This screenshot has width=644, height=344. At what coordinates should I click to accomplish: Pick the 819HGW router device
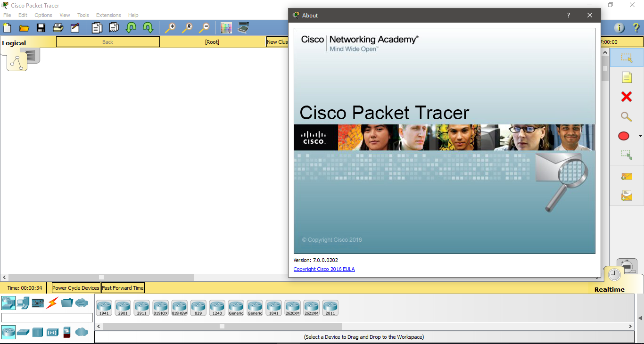point(180,308)
